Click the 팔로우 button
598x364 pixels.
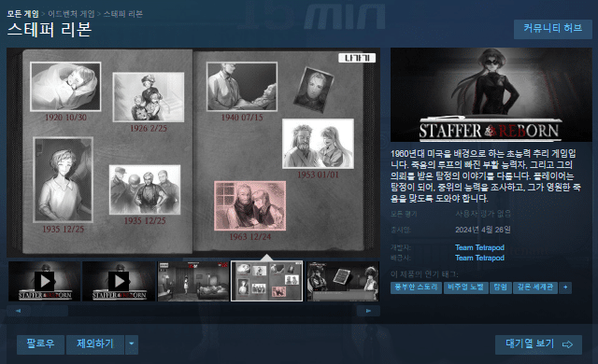tap(40, 344)
